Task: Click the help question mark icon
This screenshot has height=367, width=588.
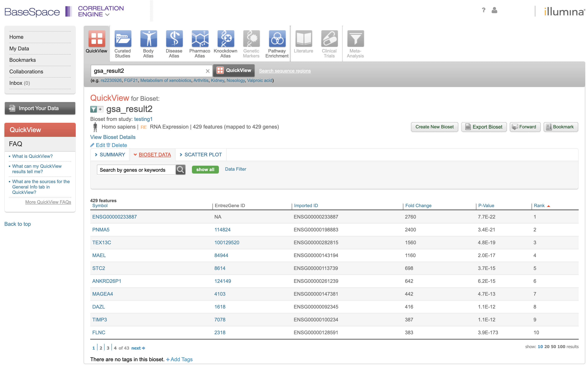Action: [x=483, y=10]
